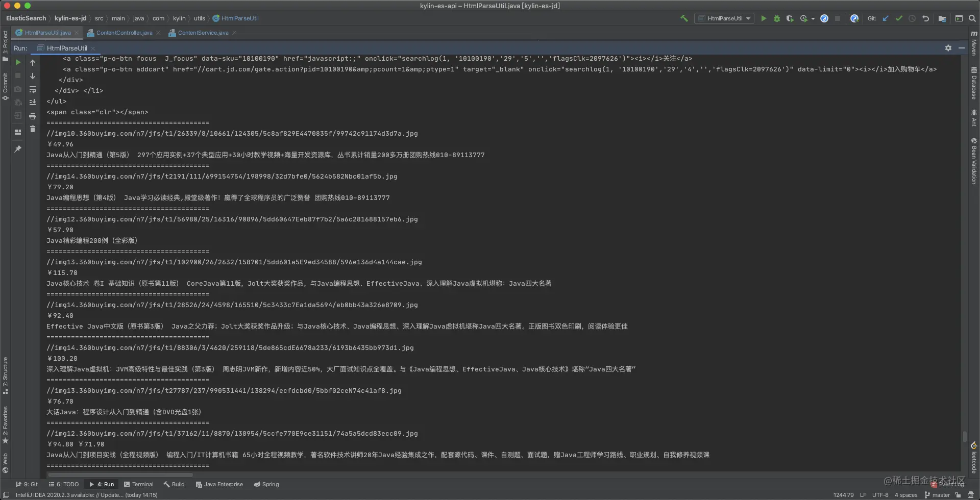The image size is (980, 500).
Task: Show Git history clock icon
Action: 912,18
